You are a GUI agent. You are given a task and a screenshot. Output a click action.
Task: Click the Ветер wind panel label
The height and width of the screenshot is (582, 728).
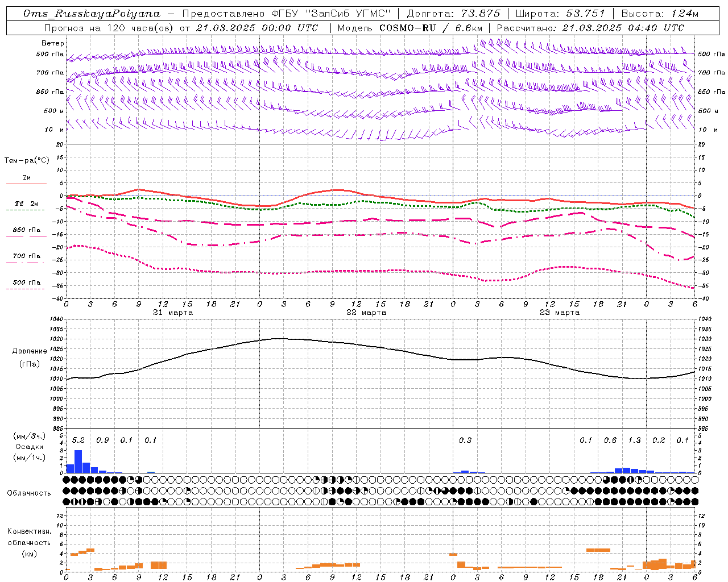(53, 43)
